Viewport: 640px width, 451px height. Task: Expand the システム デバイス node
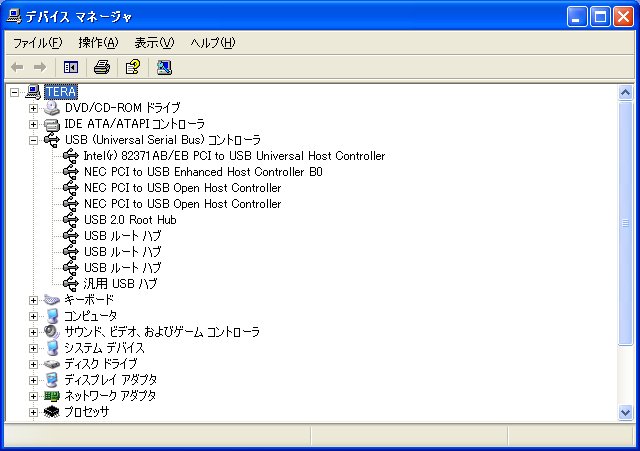click(x=33, y=348)
